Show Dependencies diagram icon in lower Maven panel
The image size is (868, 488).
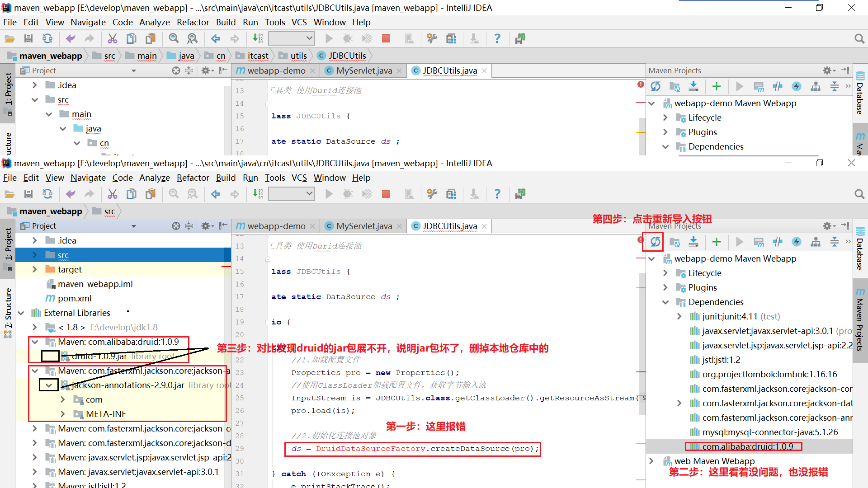point(816,242)
